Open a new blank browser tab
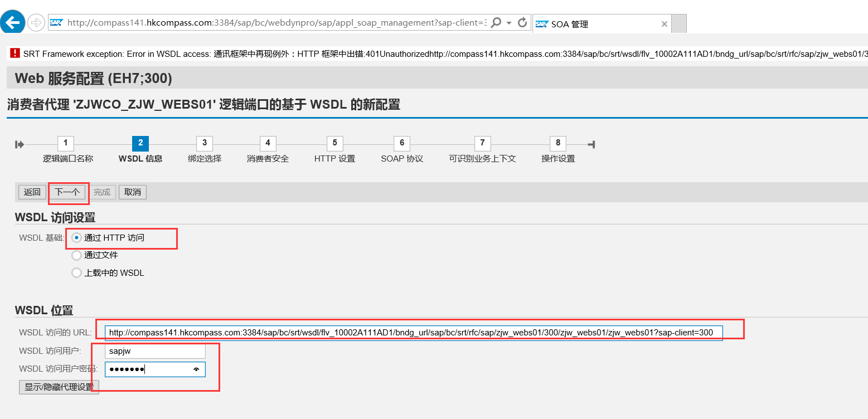Screen dimensions: 868x419 679,24
